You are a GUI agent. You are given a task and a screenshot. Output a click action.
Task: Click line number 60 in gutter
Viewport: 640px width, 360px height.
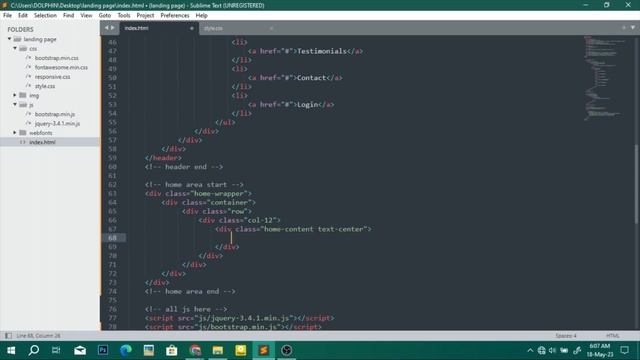point(112,167)
